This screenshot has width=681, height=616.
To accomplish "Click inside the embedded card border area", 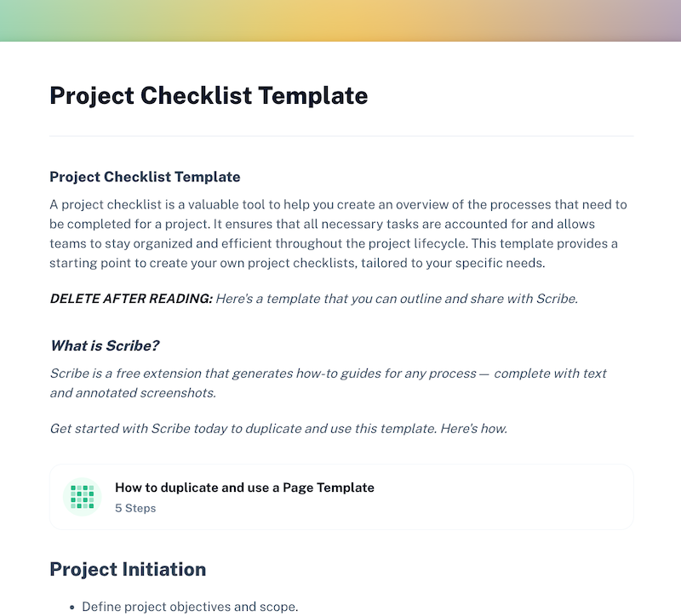I will 511,497.
